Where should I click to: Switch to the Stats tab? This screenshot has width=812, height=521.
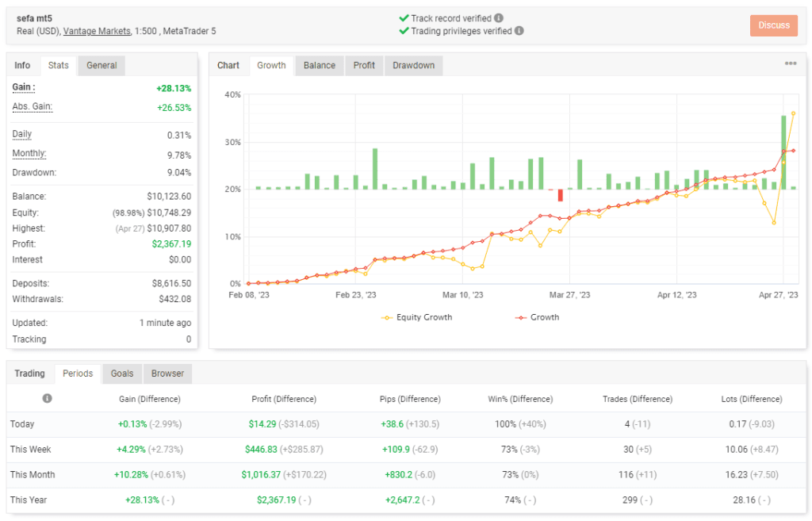58,65
